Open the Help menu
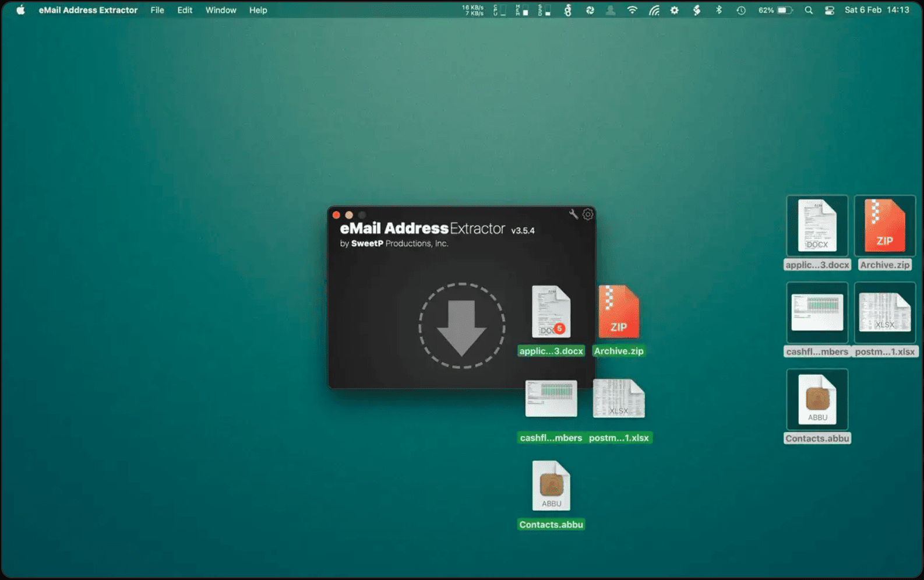This screenshot has width=924, height=580. pos(258,10)
